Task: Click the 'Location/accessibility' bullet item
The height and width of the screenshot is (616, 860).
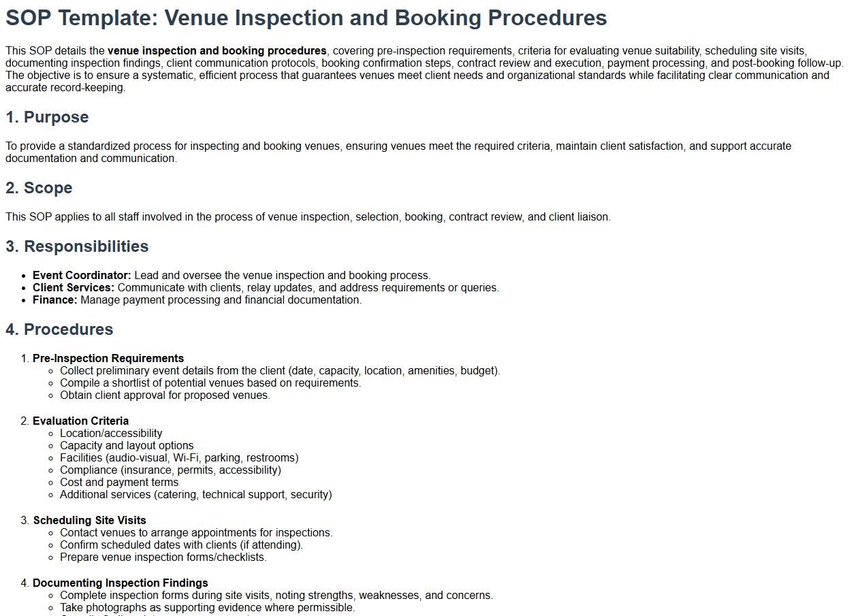Action: (x=111, y=434)
